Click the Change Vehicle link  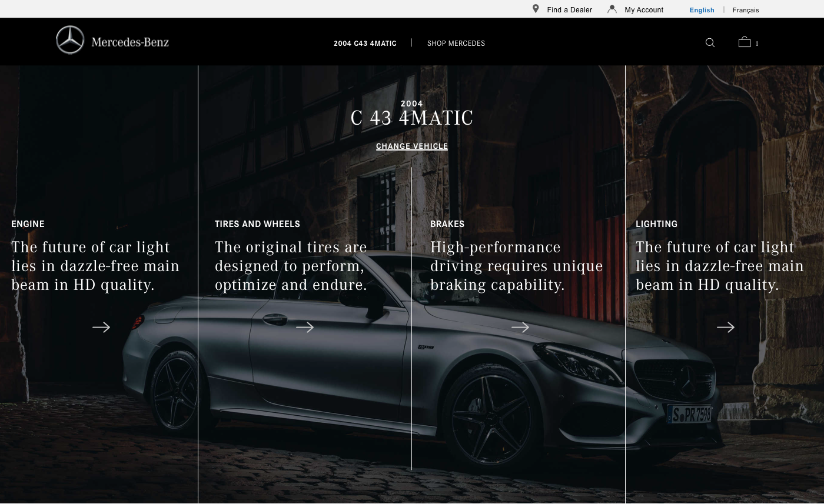click(x=412, y=146)
